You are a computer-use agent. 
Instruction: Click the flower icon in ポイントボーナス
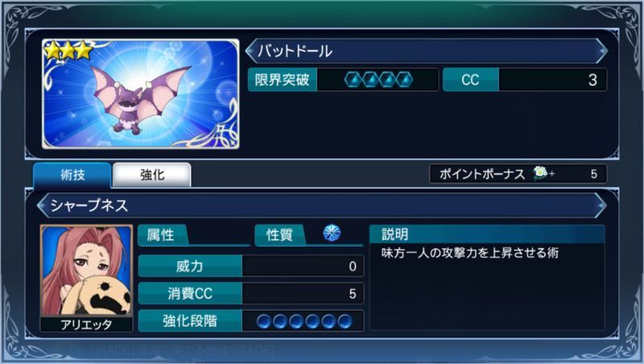point(540,173)
